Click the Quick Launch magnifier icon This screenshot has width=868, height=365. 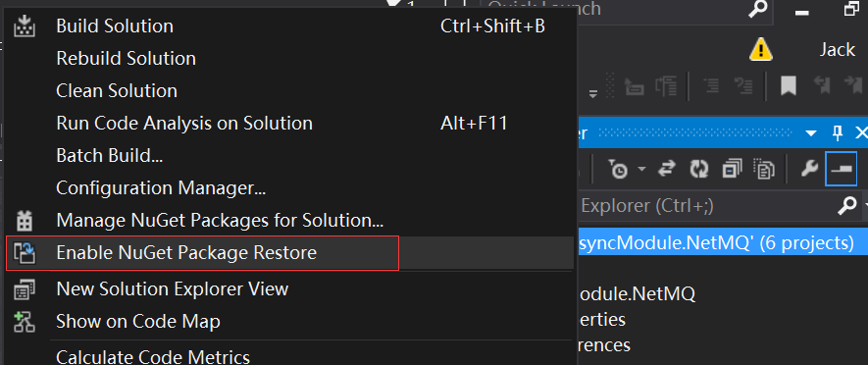pos(757,8)
